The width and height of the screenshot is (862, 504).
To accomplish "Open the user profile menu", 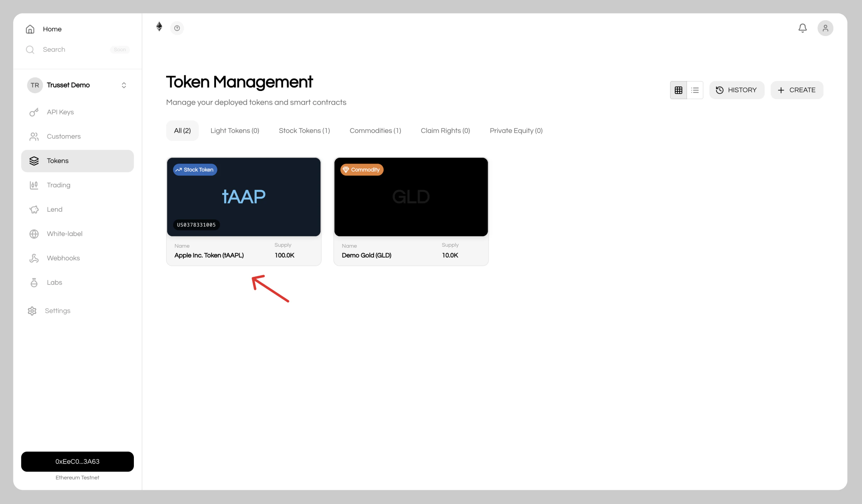I will click(826, 28).
